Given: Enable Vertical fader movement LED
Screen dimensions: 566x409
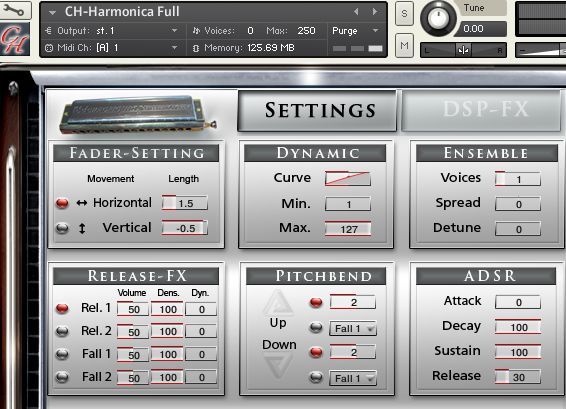Looking at the screenshot, I should pos(62,228).
